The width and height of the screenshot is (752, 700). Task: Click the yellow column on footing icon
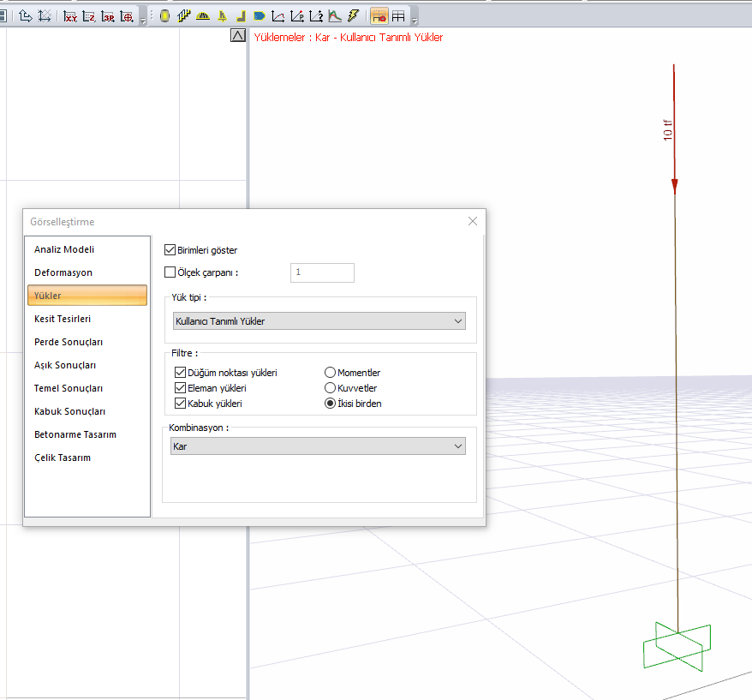[222, 16]
